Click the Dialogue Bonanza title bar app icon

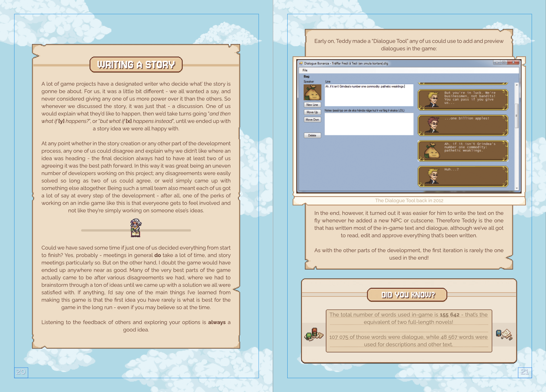pos(301,63)
